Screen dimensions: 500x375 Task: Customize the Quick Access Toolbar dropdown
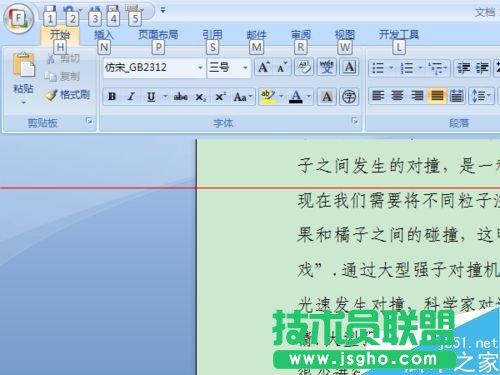(163, 10)
